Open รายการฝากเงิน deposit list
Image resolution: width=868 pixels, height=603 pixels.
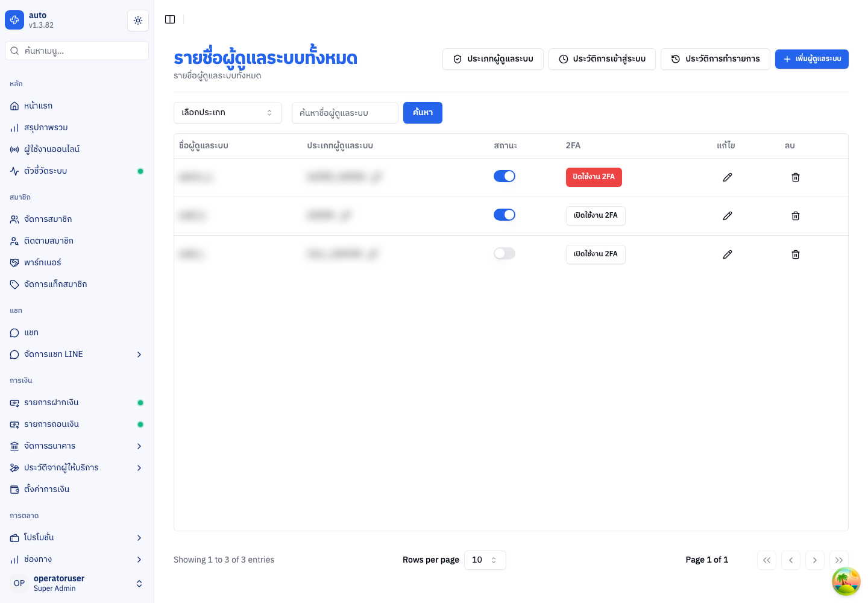(77, 403)
